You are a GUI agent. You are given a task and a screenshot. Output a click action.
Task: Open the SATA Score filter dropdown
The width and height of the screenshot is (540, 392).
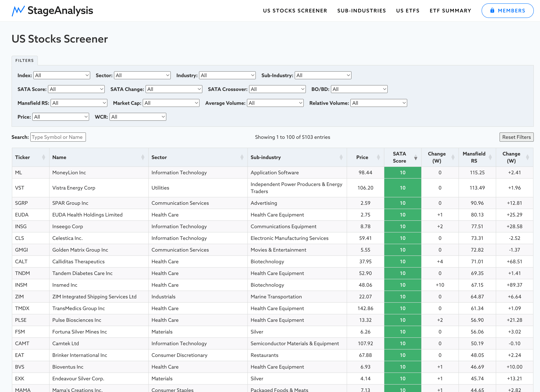coord(77,89)
